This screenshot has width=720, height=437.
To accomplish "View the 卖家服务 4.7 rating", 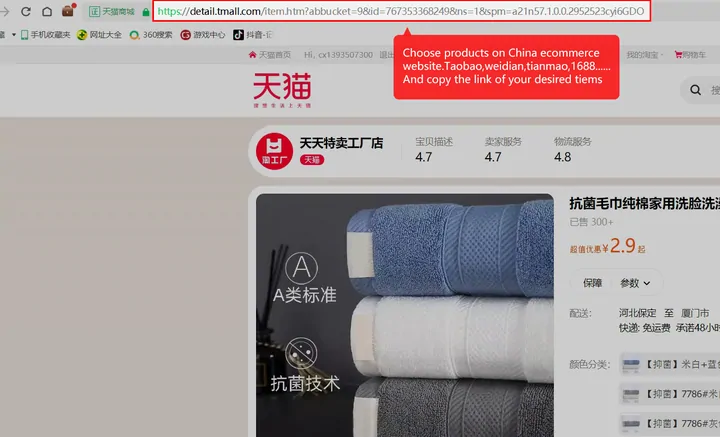I will click(503, 150).
